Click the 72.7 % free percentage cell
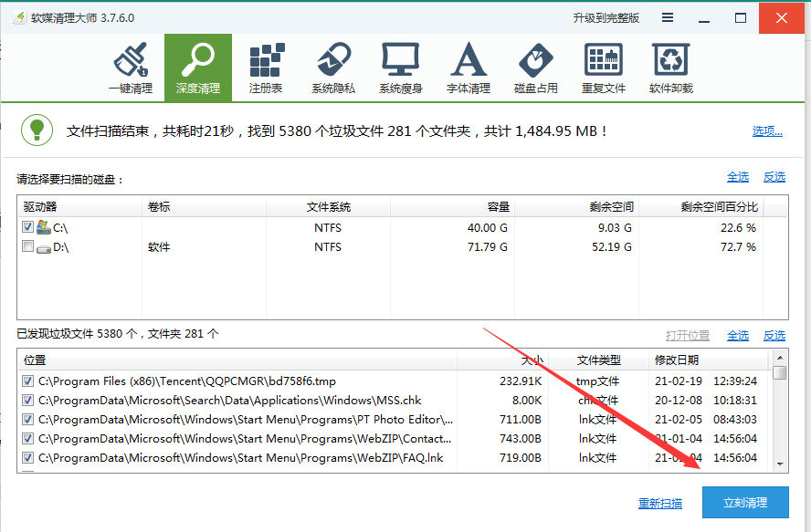The height and width of the screenshot is (532, 811). click(738, 247)
